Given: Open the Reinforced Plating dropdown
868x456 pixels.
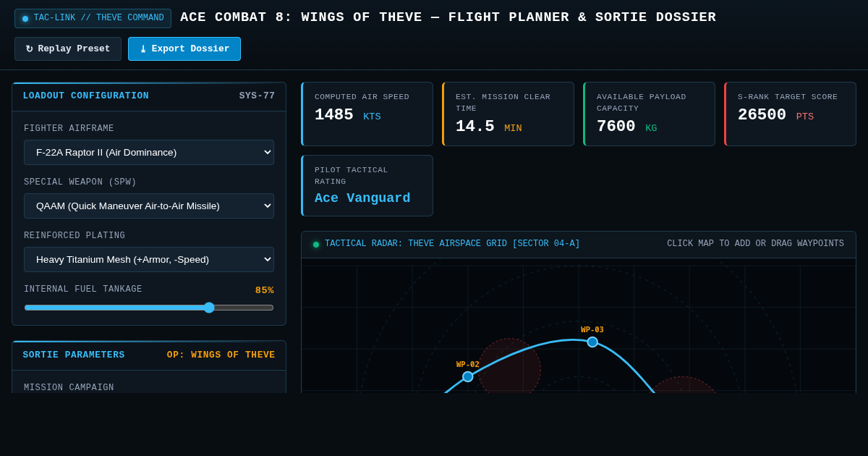Looking at the screenshot, I should coord(149,259).
